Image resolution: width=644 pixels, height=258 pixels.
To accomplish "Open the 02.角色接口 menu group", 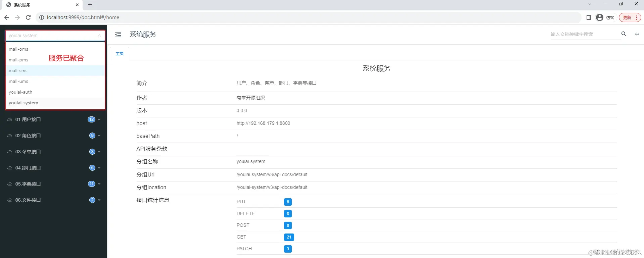I will point(53,136).
